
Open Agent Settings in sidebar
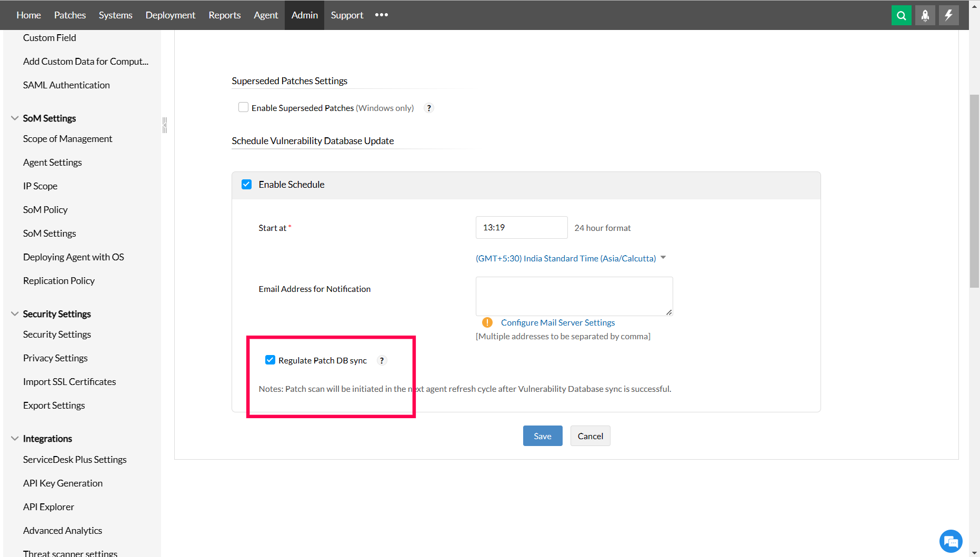53,163
